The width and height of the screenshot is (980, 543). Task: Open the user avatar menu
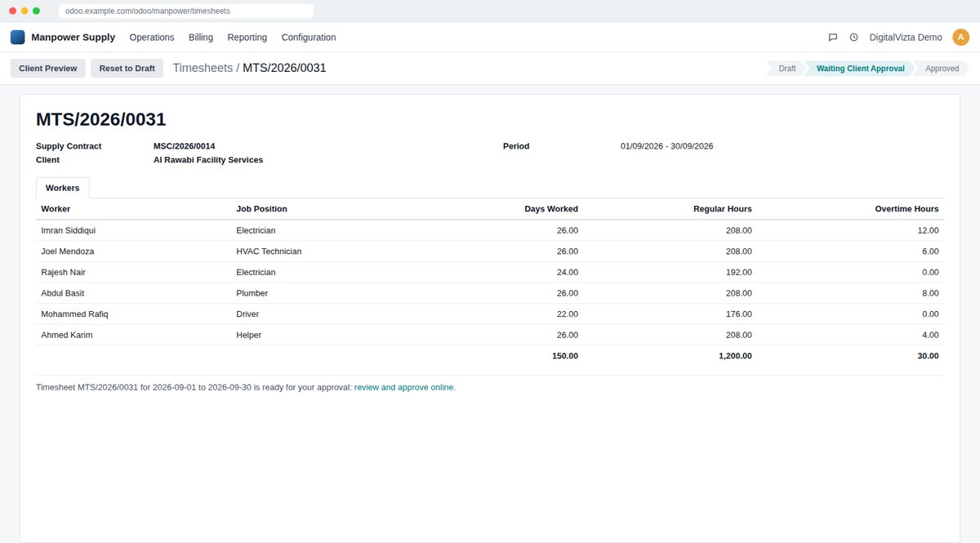point(961,37)
